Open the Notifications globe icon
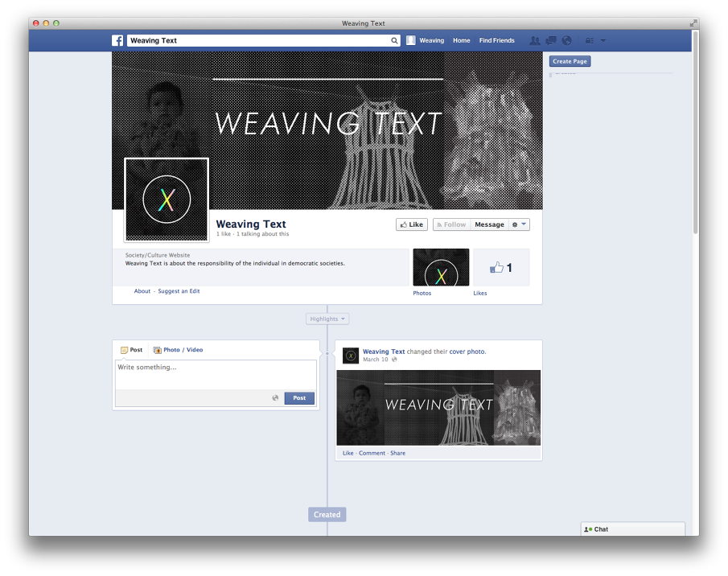The width and height of the screenshot is (728, 576). tap(566, 40)
